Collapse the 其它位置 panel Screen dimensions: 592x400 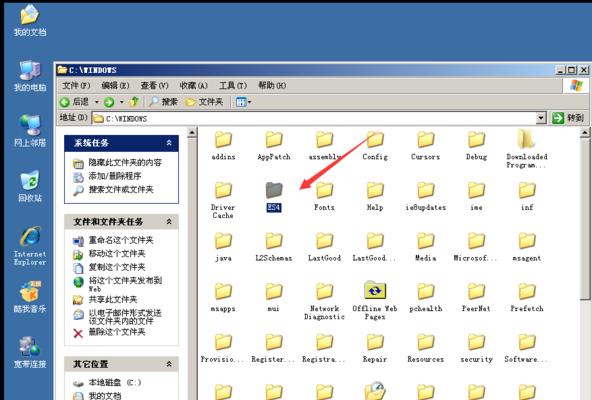coord(169,364)
